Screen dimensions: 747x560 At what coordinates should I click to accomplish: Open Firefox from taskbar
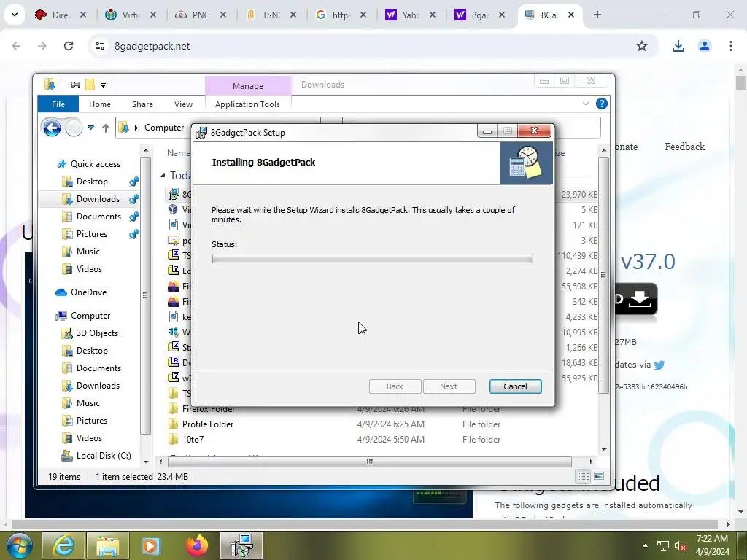coord(197,545)
